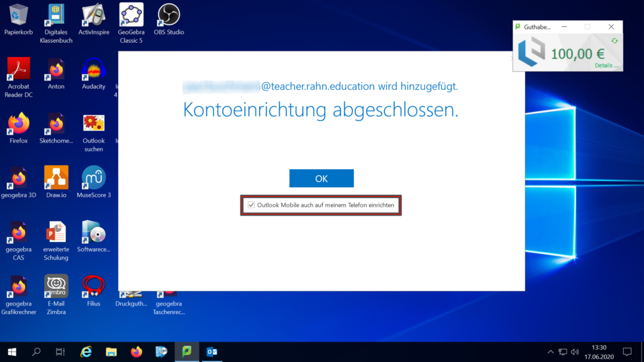This screenshot has height=362, width=644.
Task: Open the volume control tray icon
Action: (575, 352)
